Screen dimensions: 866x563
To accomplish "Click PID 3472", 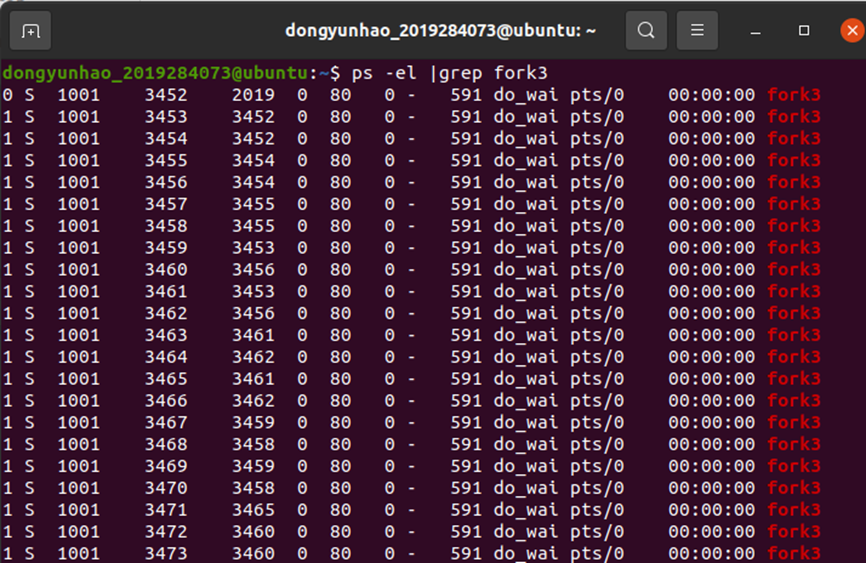I will tap(166, 532).
